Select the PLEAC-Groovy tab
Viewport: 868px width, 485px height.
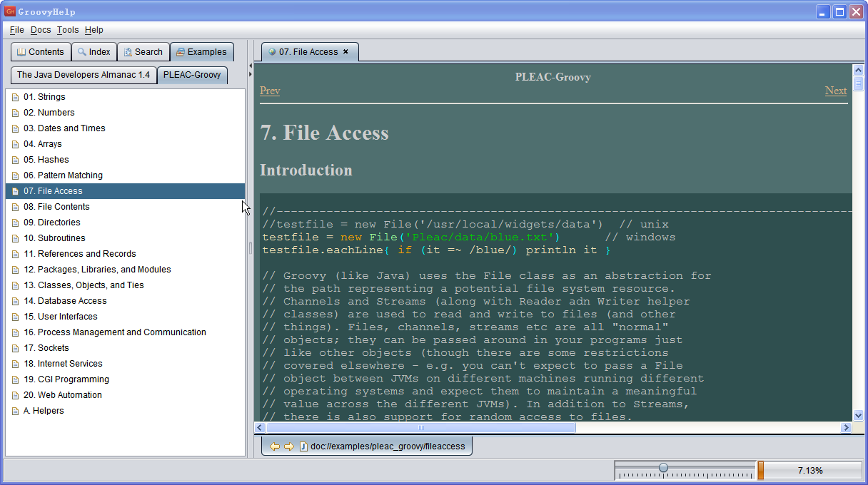coord(192,75)
